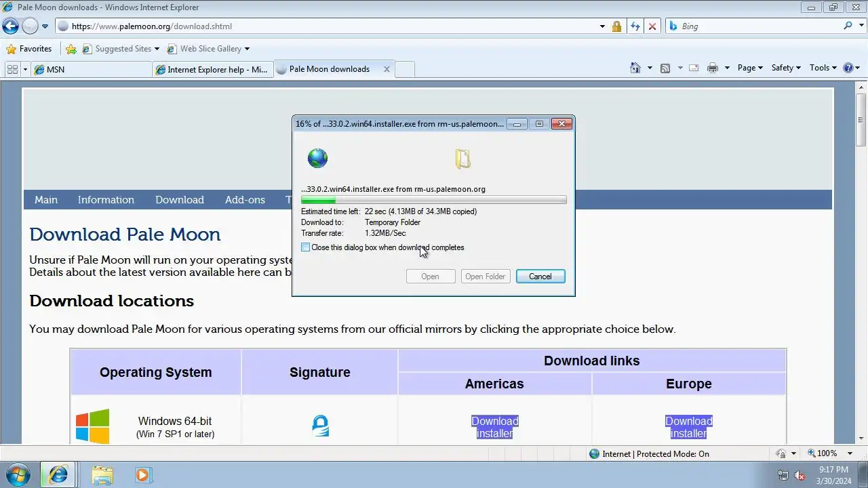This screenshot has height=488, width=868.
Task: Click the scrollbar up arrow
Action: point(861,86)
